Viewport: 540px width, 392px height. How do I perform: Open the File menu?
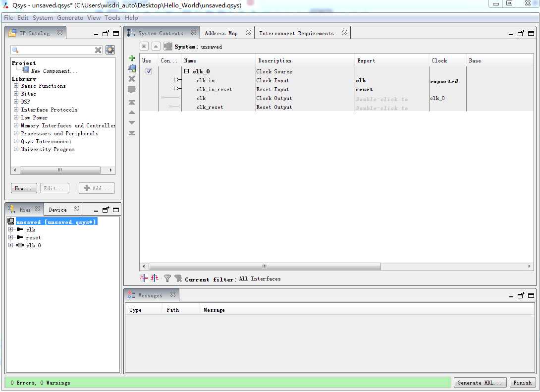coord(8,17)
